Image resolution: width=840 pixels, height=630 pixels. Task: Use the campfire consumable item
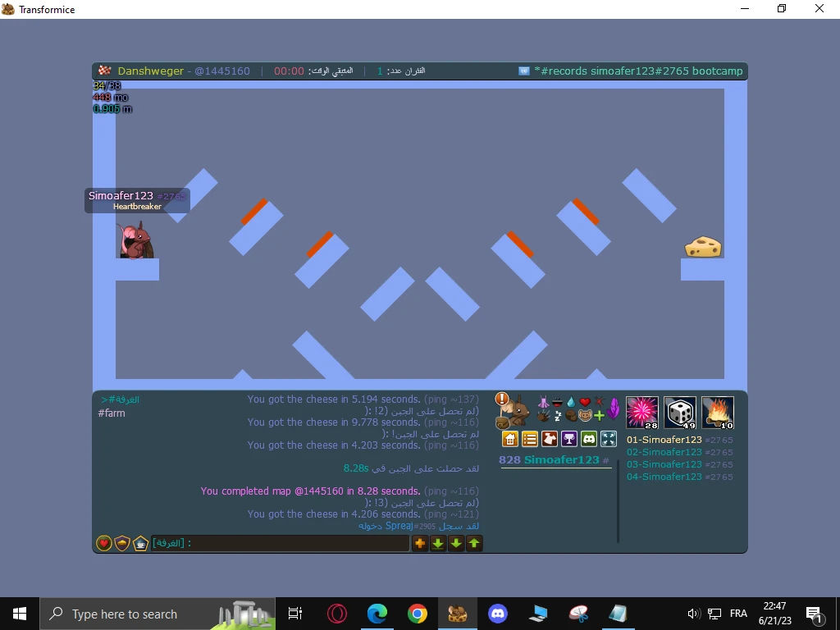(718, 413)
